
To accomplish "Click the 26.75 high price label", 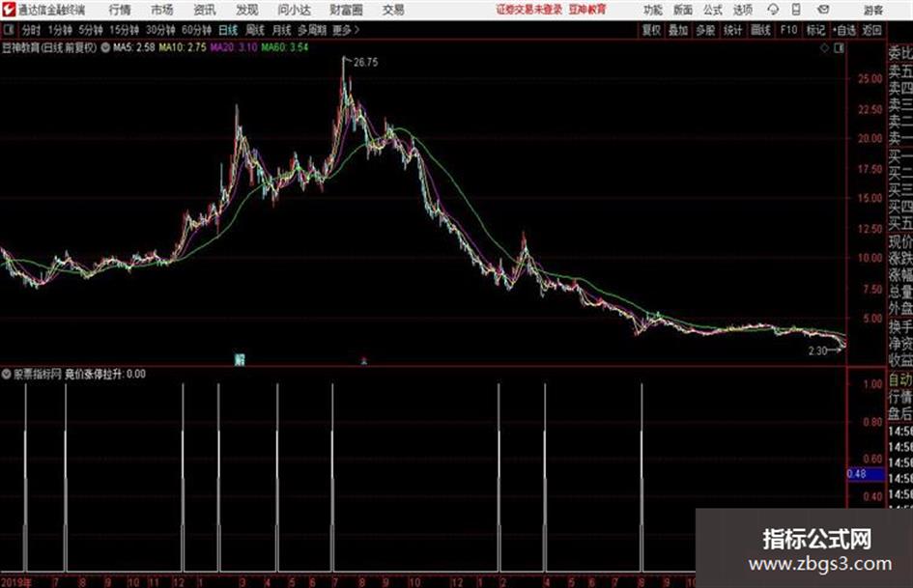I will [x=365, y=63].
